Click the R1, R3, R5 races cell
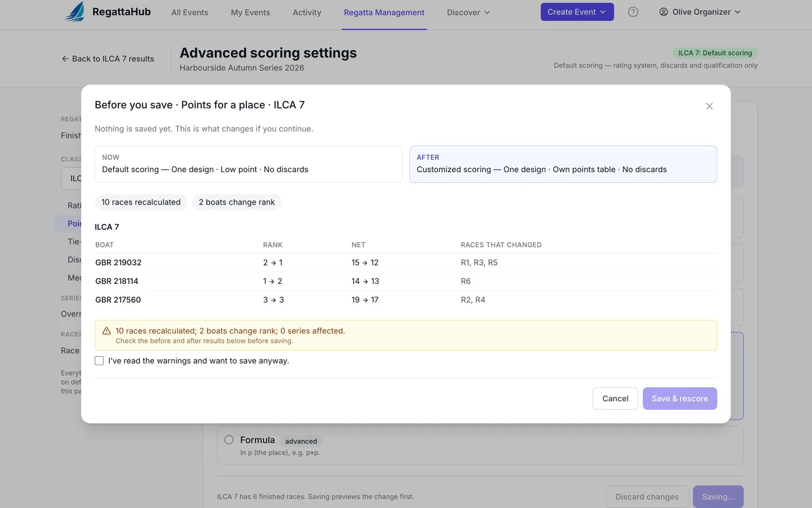 click(x=479, y=262)
